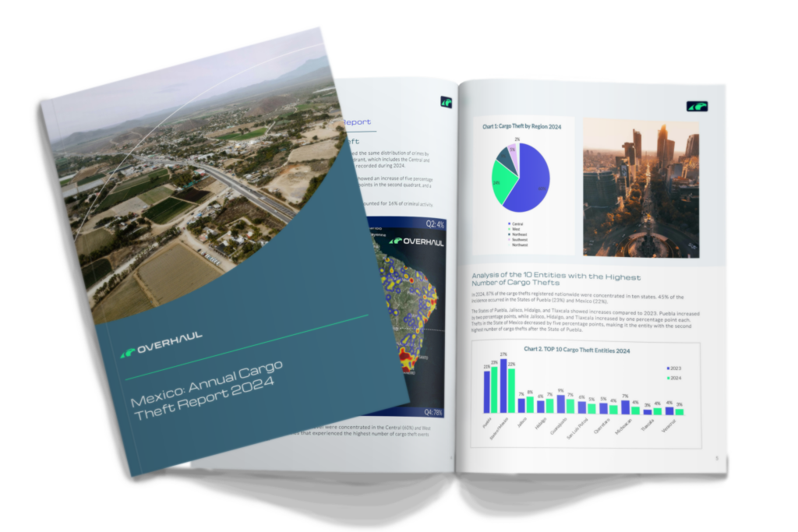Click the paragraph starting 'In 2024, 87% of the cargo thefts'
This screenshot has width=798, height=532.
point(577,298)
